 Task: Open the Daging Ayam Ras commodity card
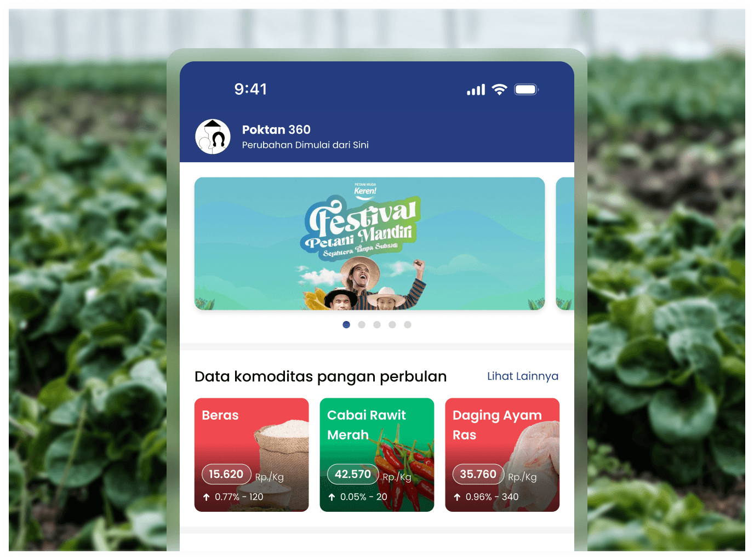pyautogui.click(x=502, y=455)
